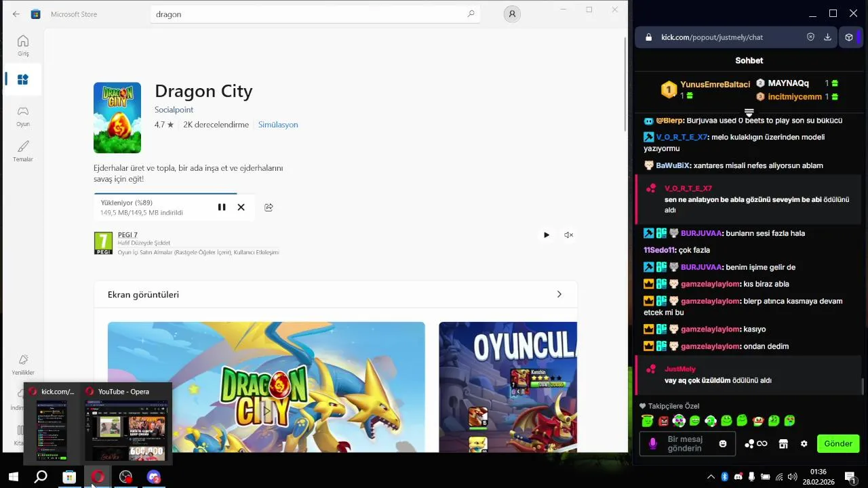The height and width of the screenshot is (488, 868).
Task: Click Discord taskbar icon
Action: pos(154,477)
